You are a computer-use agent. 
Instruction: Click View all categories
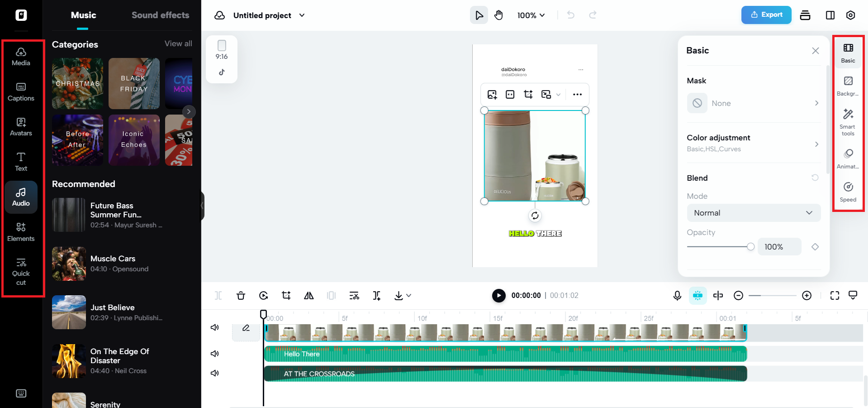[178, 43]
